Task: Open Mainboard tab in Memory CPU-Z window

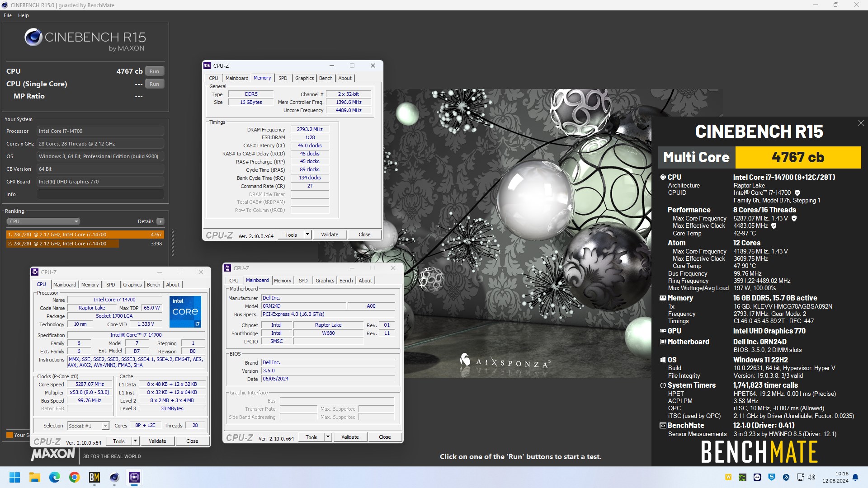Action: pyautogui.click(x=237, y=78)
